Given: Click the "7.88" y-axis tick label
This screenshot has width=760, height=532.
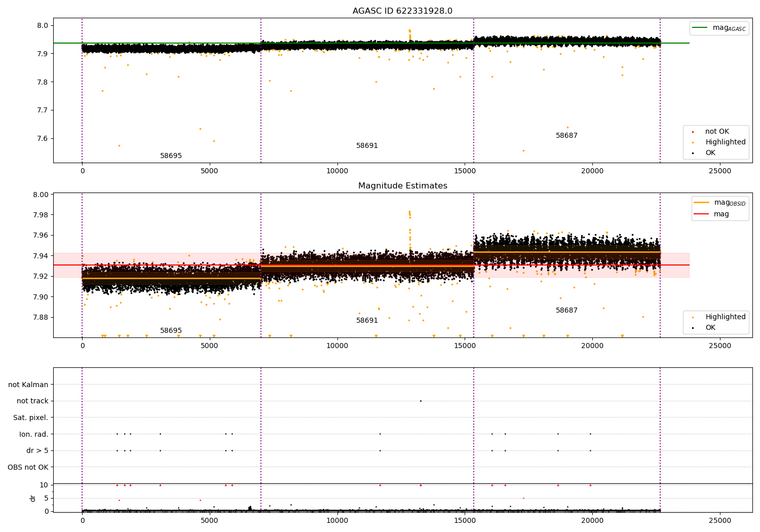Looking at the screenshot, I should pos(41,318).
